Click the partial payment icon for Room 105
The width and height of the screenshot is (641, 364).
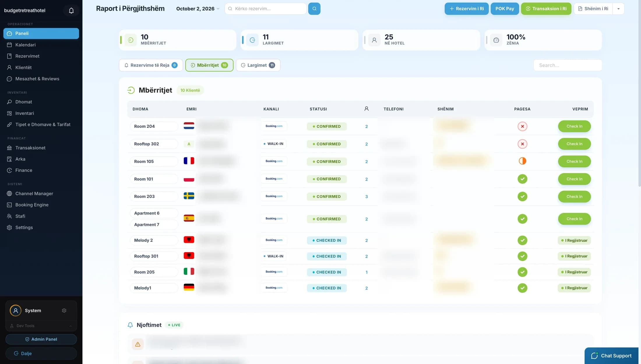click(x=522, y=161)
